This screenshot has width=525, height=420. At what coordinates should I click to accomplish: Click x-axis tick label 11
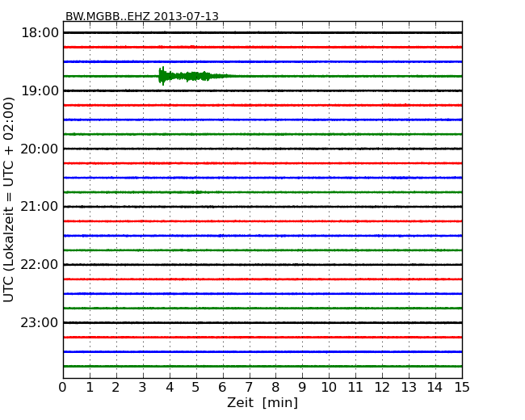(x=355, y=388)
